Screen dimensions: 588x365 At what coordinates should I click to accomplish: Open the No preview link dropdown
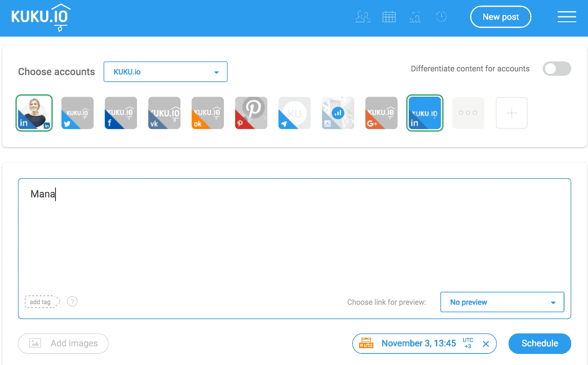point(502,302)
